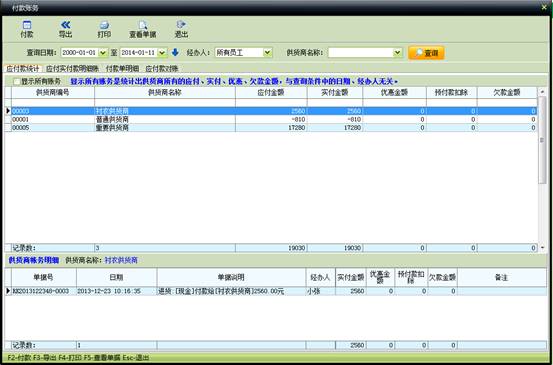This screenshot has width=553, height=365.
Task: Click the 供货商编号 column header
Action: click(53, 93)
